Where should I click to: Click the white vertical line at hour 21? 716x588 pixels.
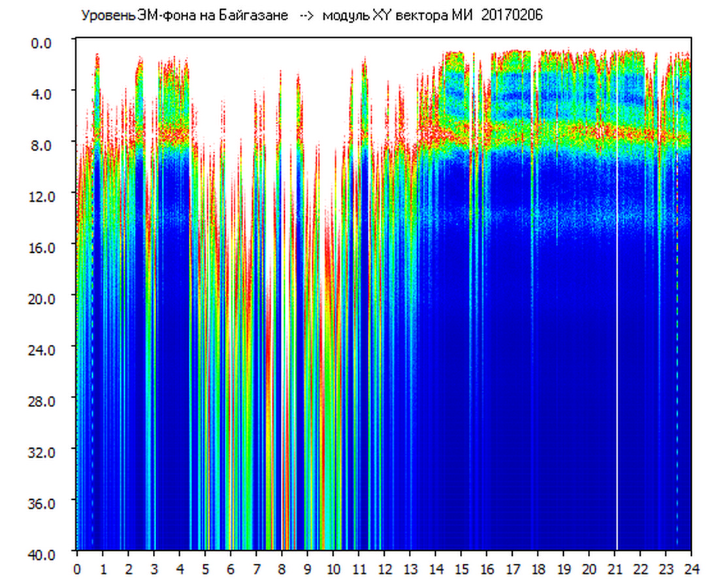point(617,327)
